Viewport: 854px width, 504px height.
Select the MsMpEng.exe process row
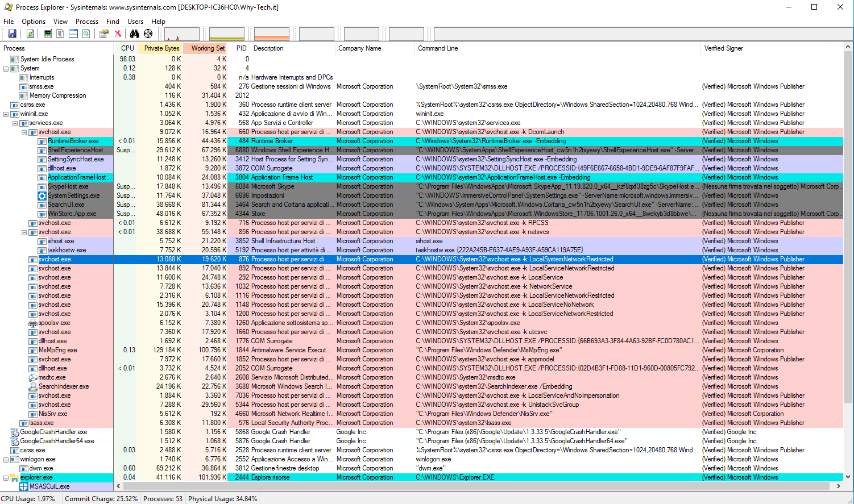422,350
